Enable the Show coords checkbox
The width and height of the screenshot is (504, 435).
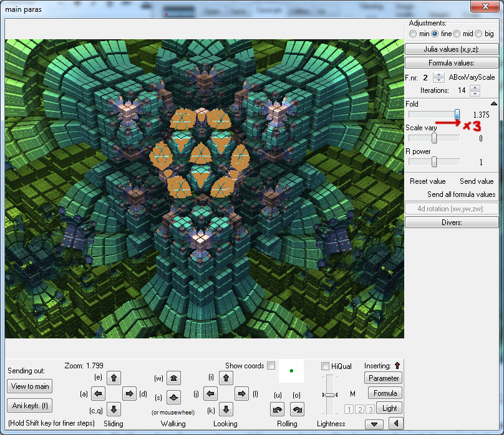[270, 366]
